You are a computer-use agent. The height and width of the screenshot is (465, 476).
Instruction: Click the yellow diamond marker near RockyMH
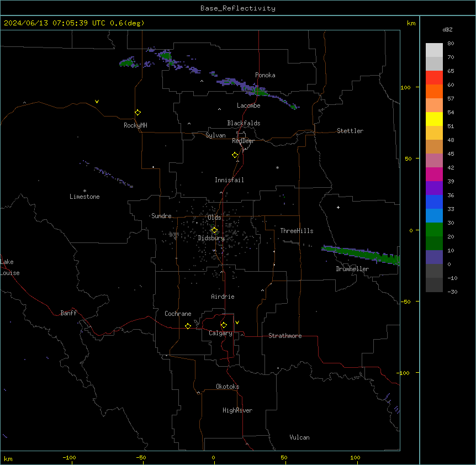(x=138, y=113)
